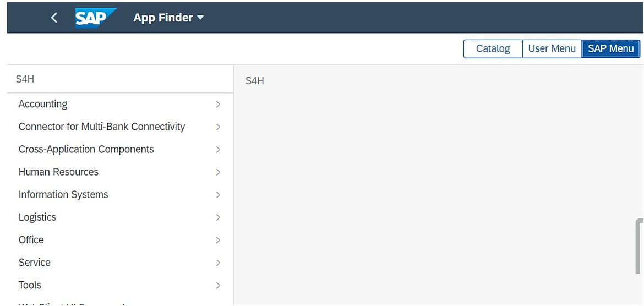Click the back arrow icon
This screenshot has height=306, width=644.
(54, 18)
